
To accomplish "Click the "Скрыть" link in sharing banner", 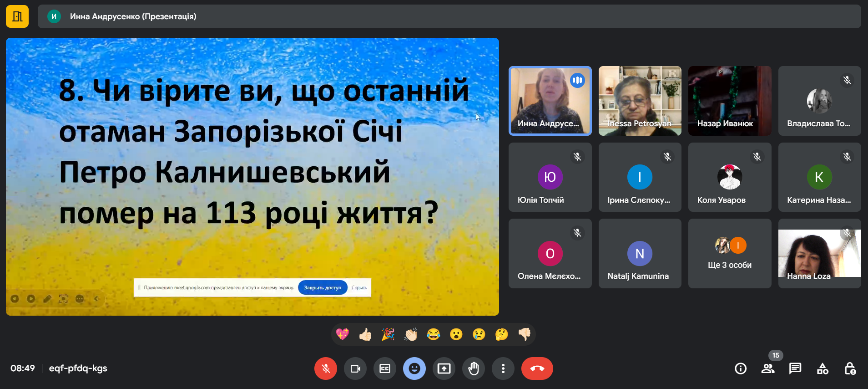I will click(x=359, y=287).
